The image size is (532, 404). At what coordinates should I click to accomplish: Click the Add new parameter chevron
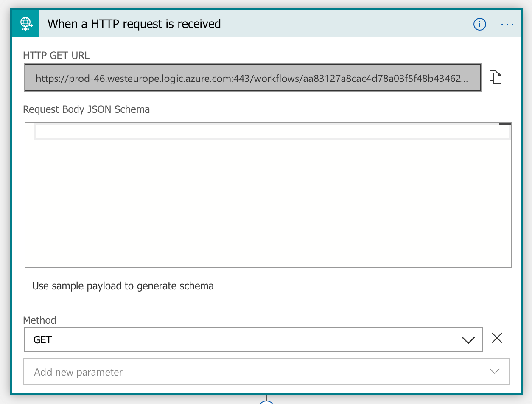(x=494, y=371)
